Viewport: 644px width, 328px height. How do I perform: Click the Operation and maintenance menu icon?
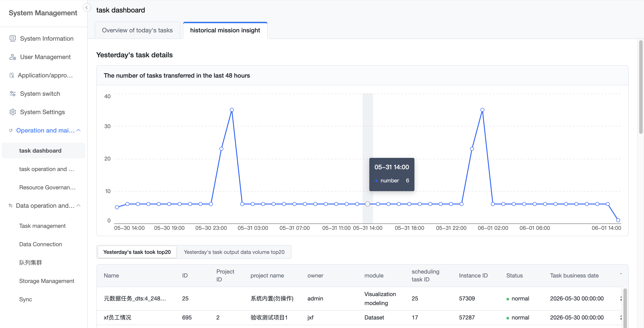tap(11, 130)
